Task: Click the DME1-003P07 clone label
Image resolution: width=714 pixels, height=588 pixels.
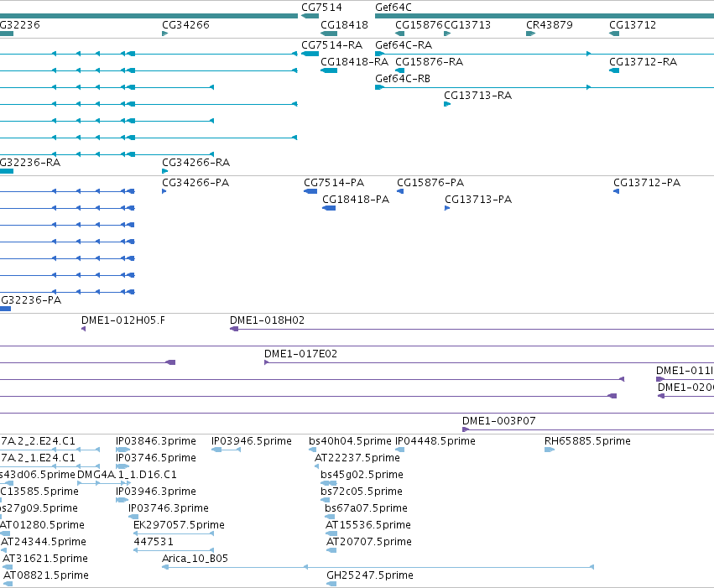Action: point(498,421)
